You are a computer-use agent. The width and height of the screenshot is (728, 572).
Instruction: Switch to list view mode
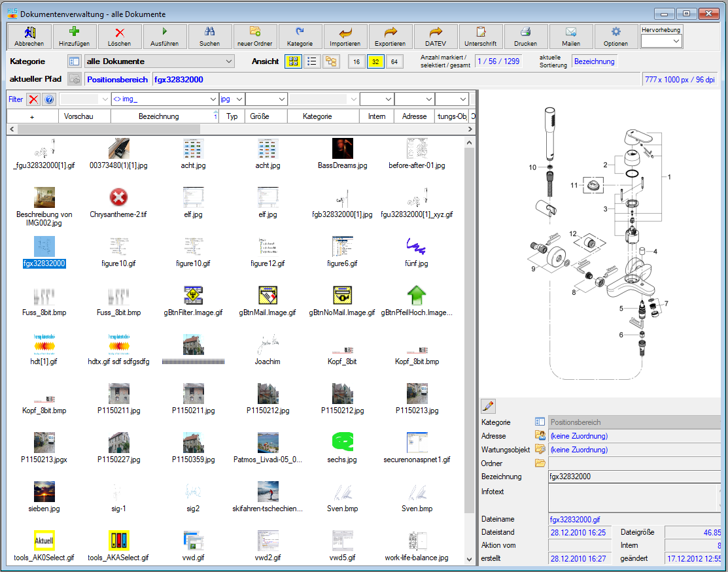click(x=312, y=61)
